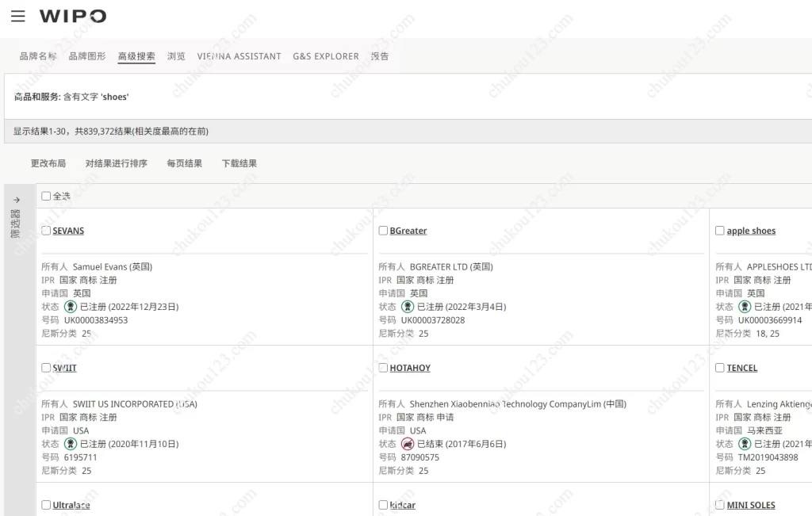This screenshot has width=812, height=516.
Task: Click the status icon for apple shoes
Action: pos(745,307)
